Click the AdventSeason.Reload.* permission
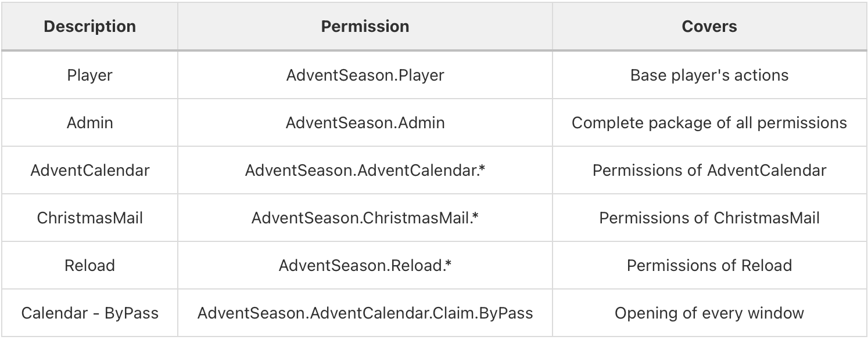The image size is (868, 340). coord(365,266)
